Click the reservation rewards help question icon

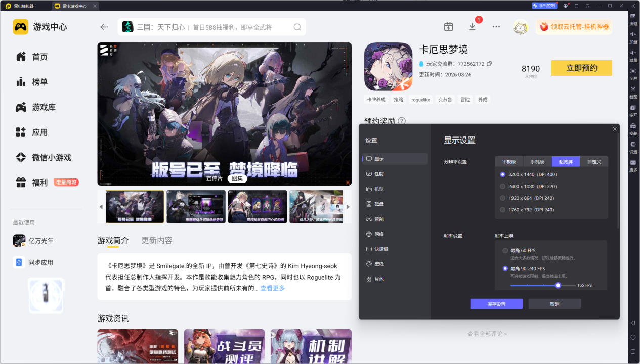point(402,121)
